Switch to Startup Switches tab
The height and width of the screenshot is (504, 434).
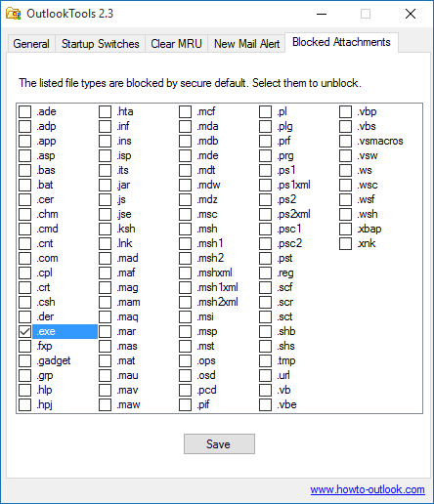tap(101, 44)
